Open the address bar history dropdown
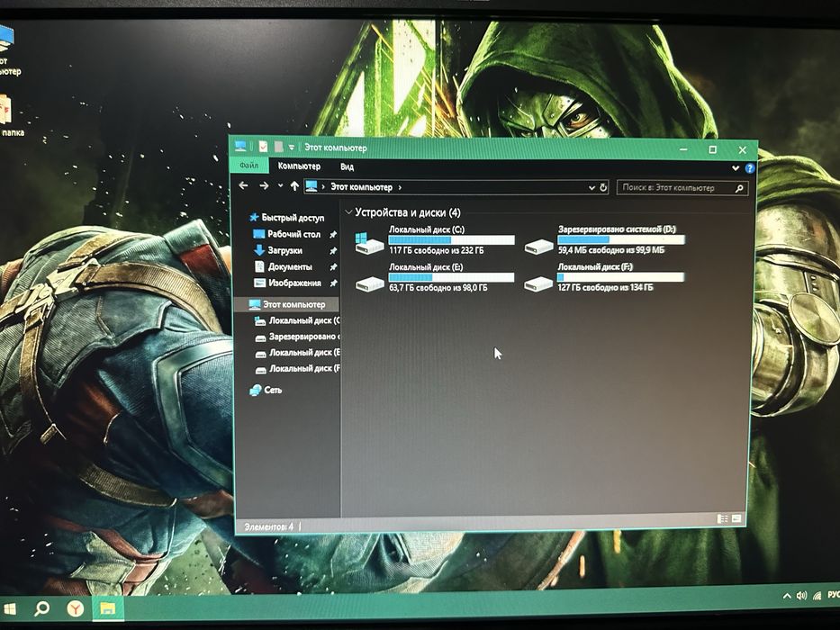This screenshot has height=630, width=840. 592,187
